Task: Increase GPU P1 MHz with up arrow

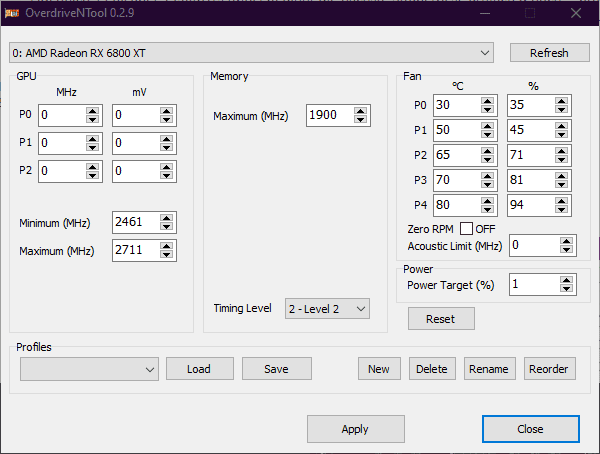Action: 93,139
